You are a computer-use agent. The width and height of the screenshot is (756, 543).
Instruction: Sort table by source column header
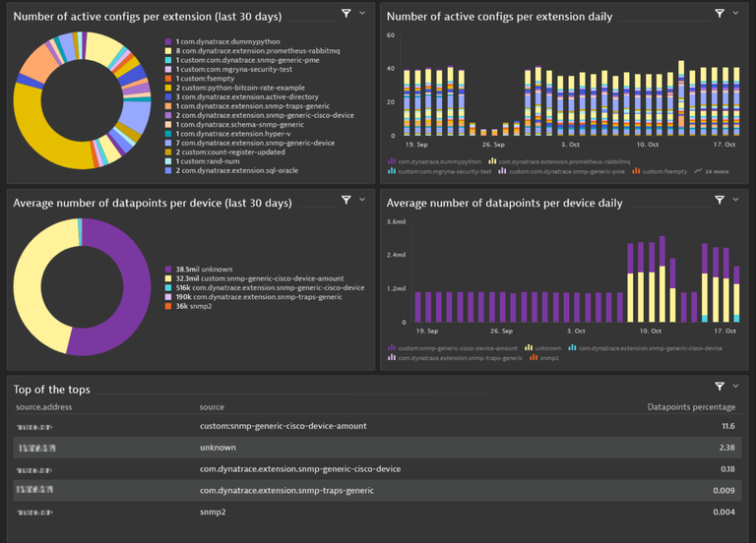212,407
